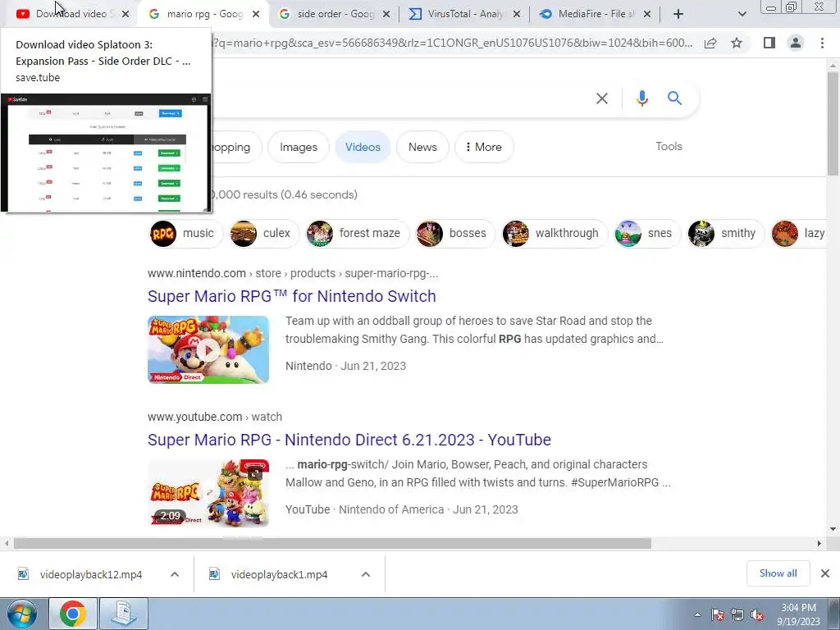Screen dimensions: 840x630
Task: Choose the culex suggestion chip
Action: click(x=263, y=234)
